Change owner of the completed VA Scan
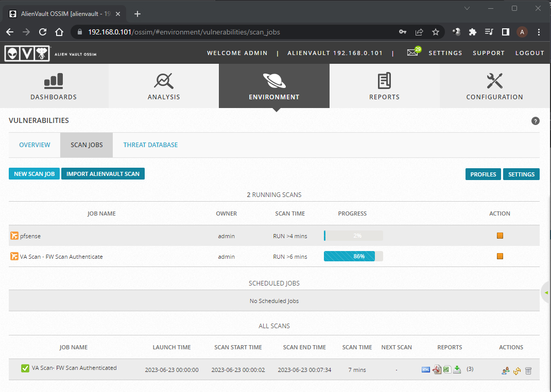Viewport: 551px width, 392px height. click(x=505, y=370)
